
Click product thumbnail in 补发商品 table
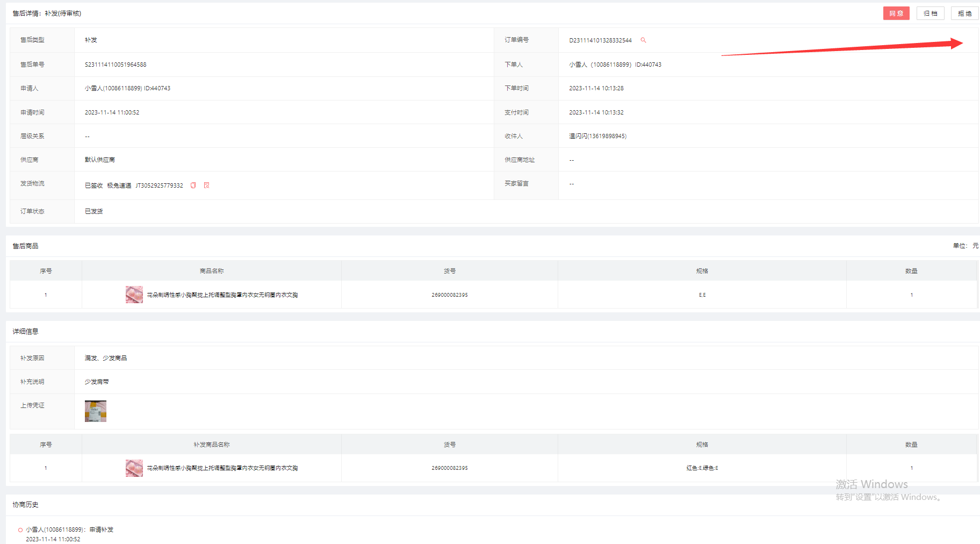tap(134, 468)
